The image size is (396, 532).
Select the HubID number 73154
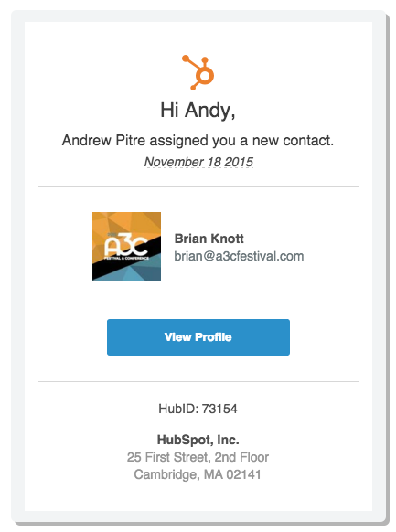click(219, 409)
